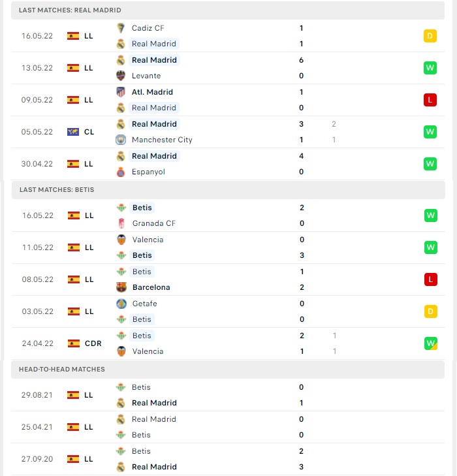Click the red L badge for Barcelona match
Screen dimensions: 457x476
click(431, 279)
